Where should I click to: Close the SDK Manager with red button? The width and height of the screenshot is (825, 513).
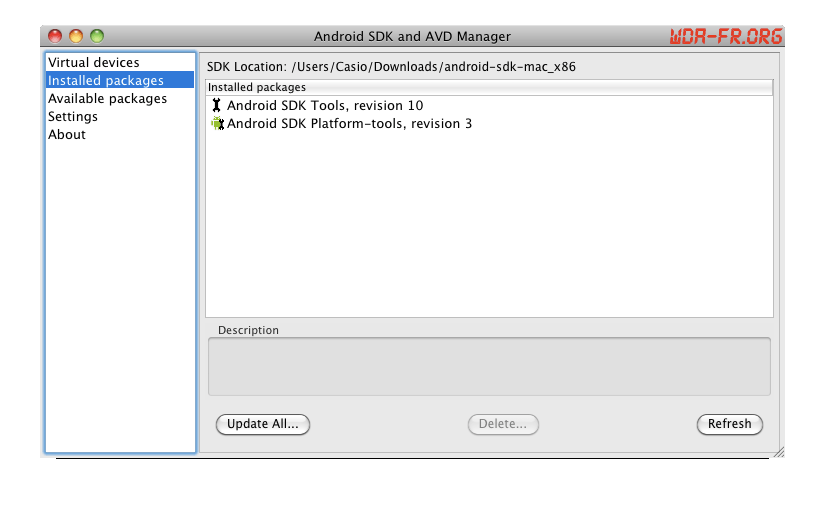[55, 36]
